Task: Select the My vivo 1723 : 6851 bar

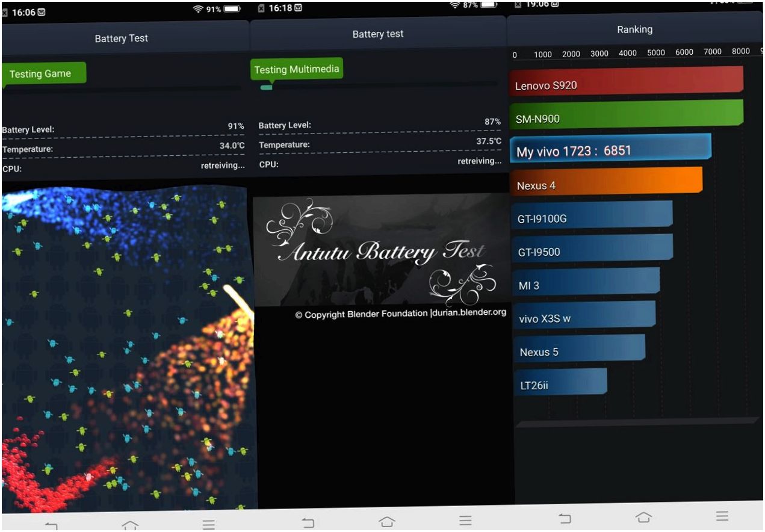Action: click(610, 148)
